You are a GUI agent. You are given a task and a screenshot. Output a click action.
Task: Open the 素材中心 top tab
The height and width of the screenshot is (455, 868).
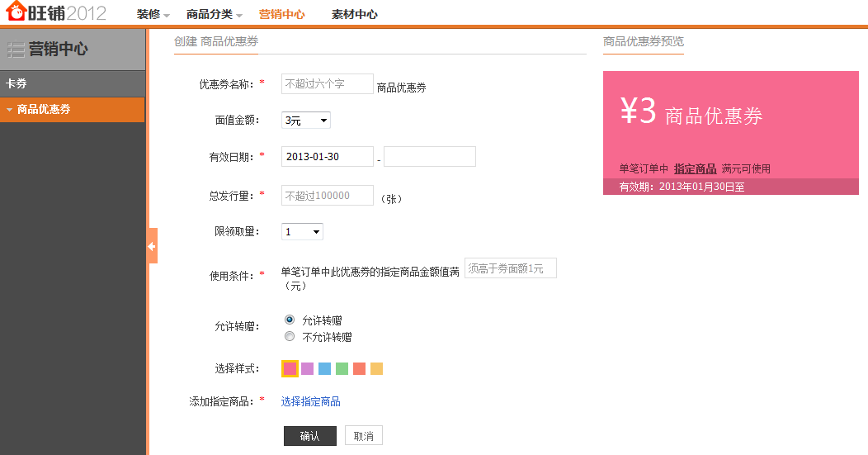pos(354,14)
